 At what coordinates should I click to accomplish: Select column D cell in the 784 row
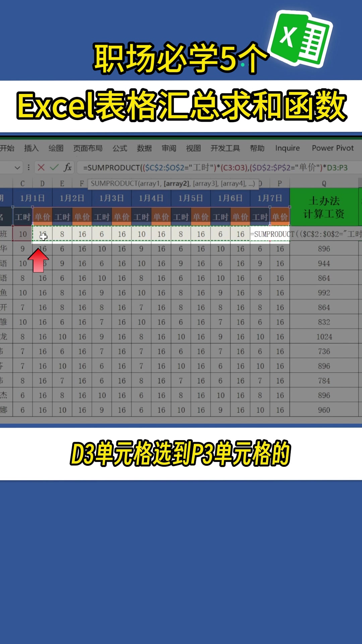pyautogui.click(x=42, y=381)
